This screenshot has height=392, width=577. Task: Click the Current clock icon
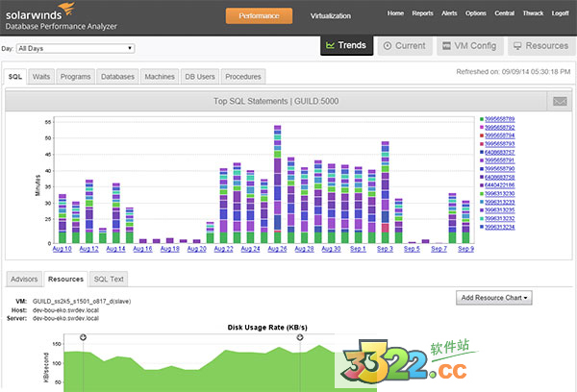tap(388, 45)
